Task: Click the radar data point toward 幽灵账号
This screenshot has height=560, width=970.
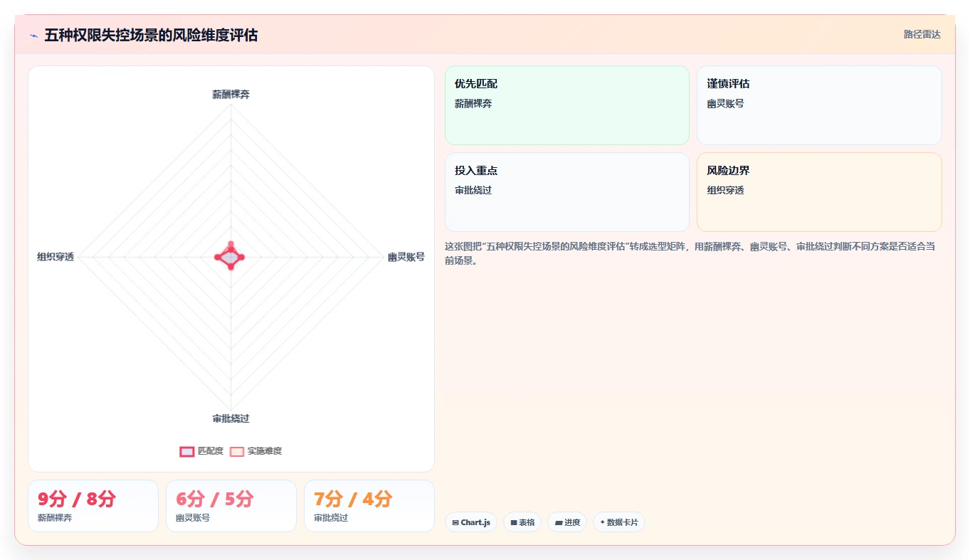Action: pos(241,257)
